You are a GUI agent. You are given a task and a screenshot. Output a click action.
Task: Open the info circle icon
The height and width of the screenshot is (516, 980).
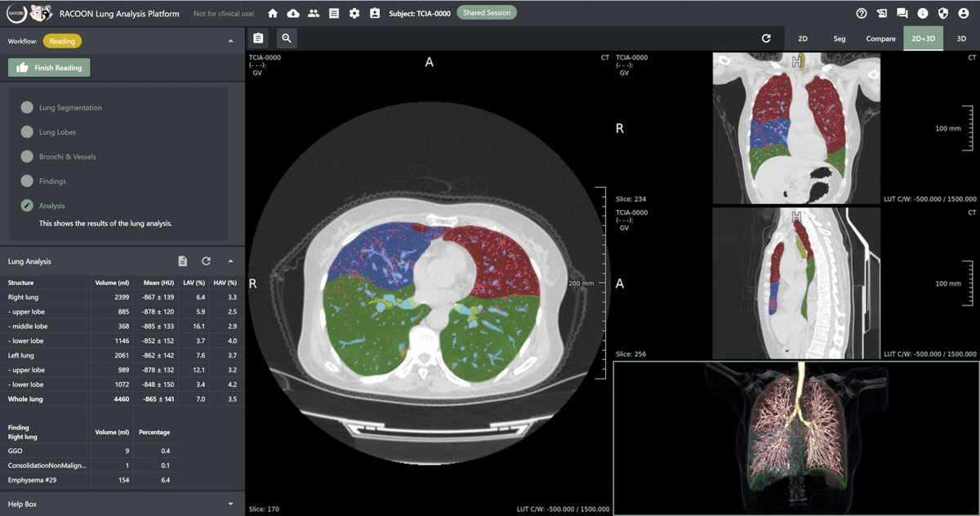923,13
